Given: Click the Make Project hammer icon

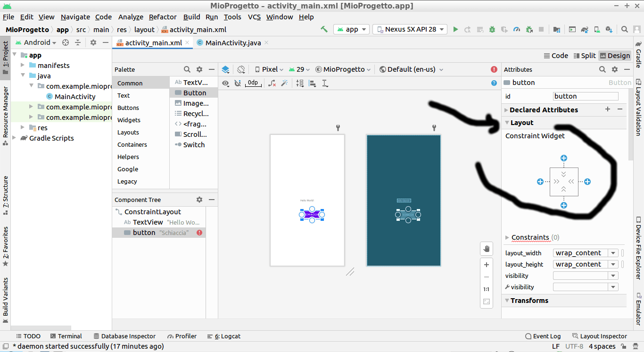Looking at the screenshot, I should tap(324, 29).
